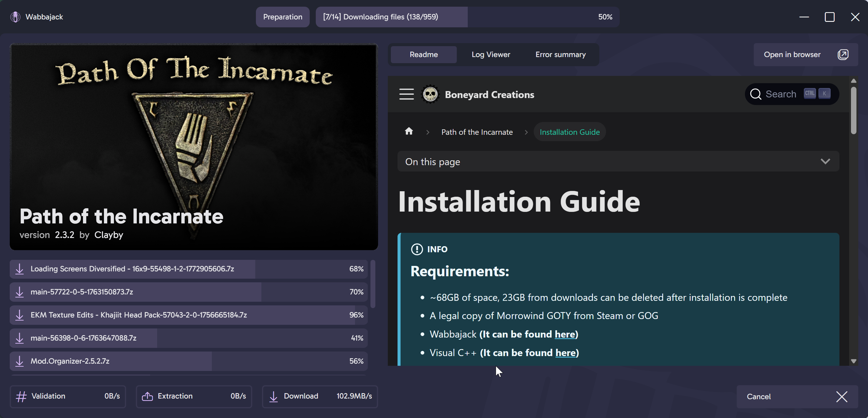Expand the On this page dropdown
Viewport: 868px width, 418px height.
[618, 161]
